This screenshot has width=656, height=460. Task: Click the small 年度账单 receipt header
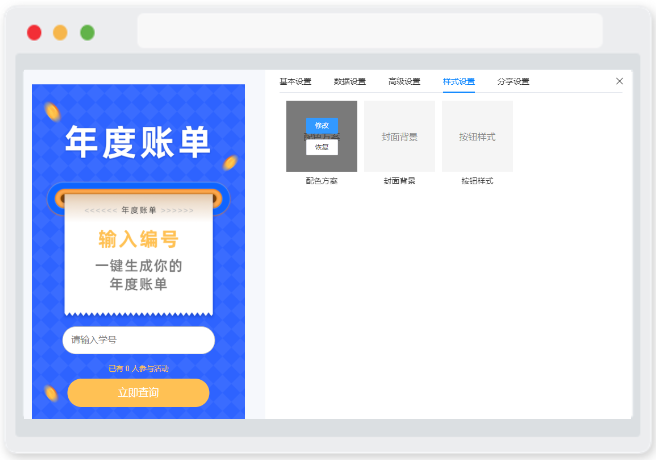point(139,210)
